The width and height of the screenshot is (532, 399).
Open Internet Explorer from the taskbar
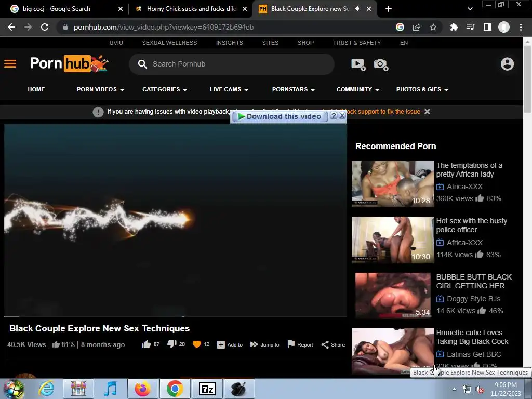46,389
